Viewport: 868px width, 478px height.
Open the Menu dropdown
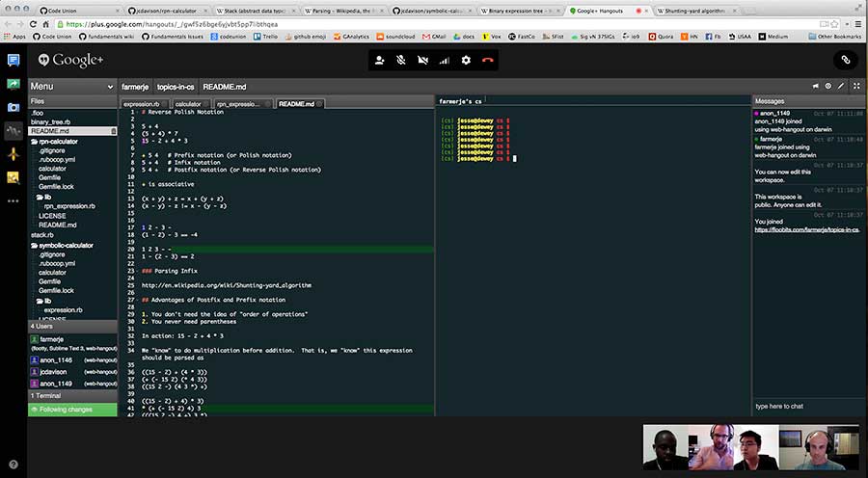(72, 86)
